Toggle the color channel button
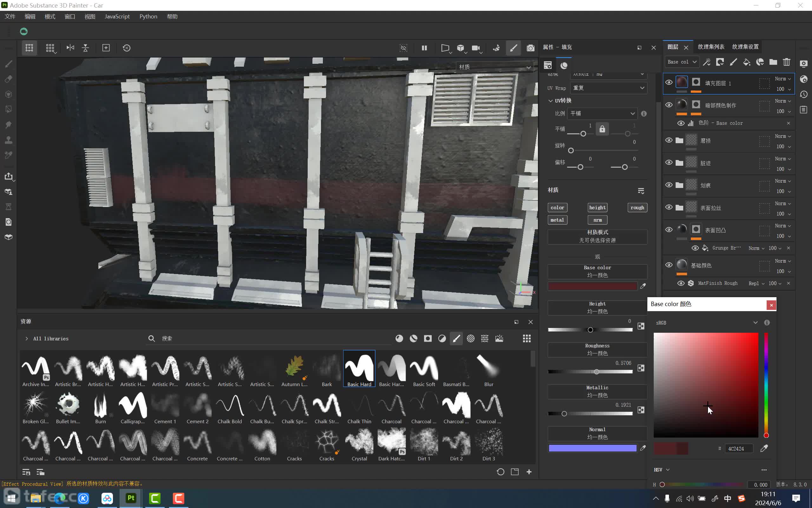The height and width of the screenshot is (508, 812). coord(557,207)
